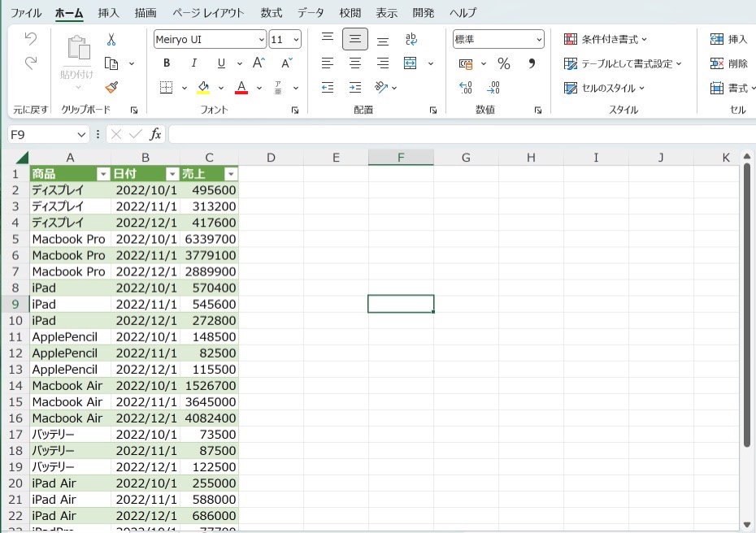Open the 条件付き書式 menu

[x=606, y=39]
